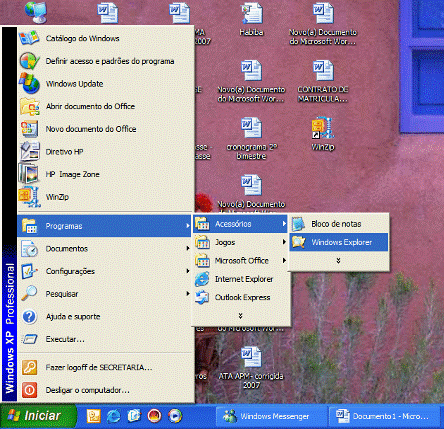Image resolution: width=444 pixels, height=429 pixels.
Task: Open Windows Media Player from Quick Launch
Action: (175, 416)
